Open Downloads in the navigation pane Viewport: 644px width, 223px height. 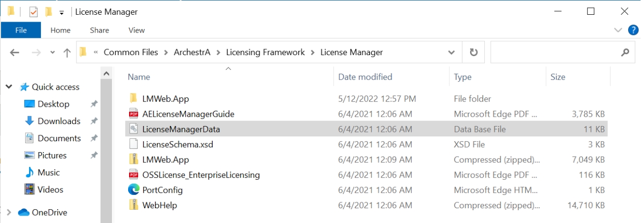(59, 121)
